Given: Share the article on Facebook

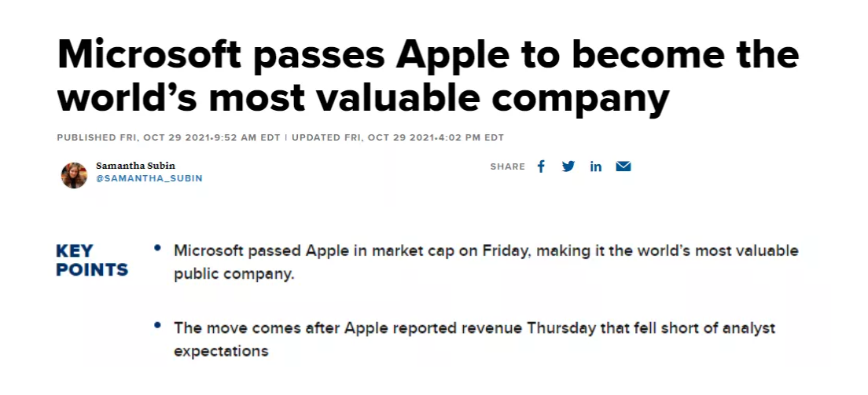Looking at the screenshot, I should click(x=541, y=166).
